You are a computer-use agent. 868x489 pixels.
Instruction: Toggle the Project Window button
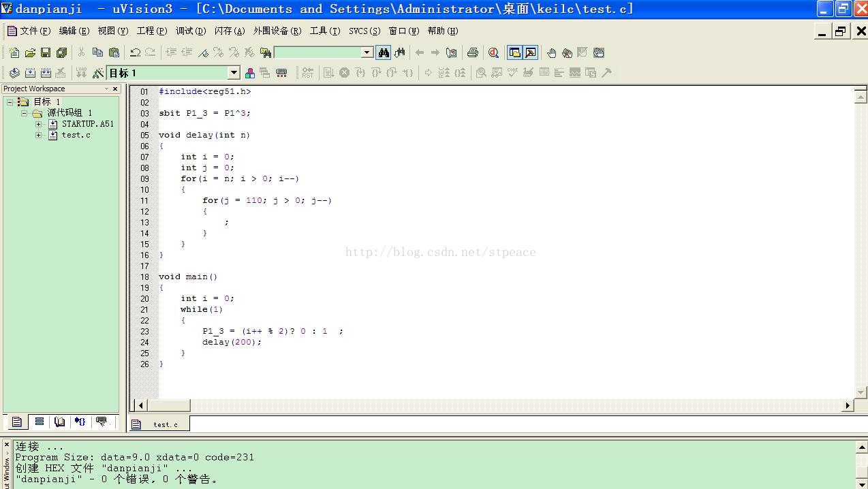514,52
